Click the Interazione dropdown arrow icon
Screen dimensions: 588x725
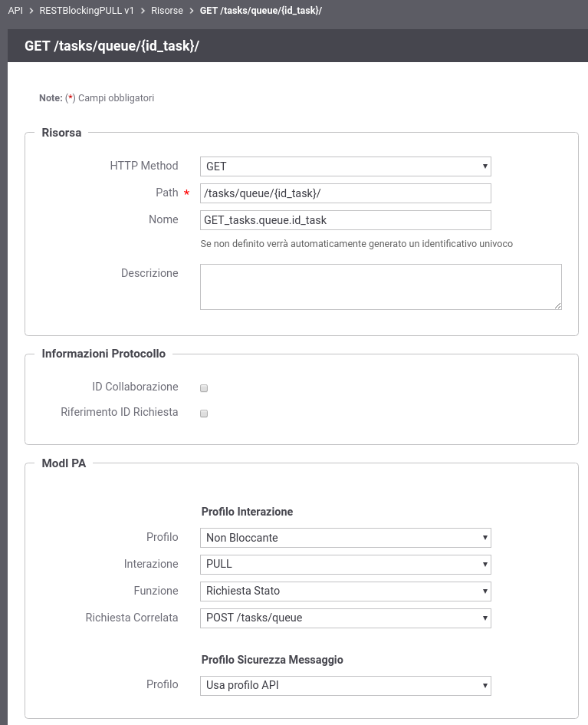point(485,564)
